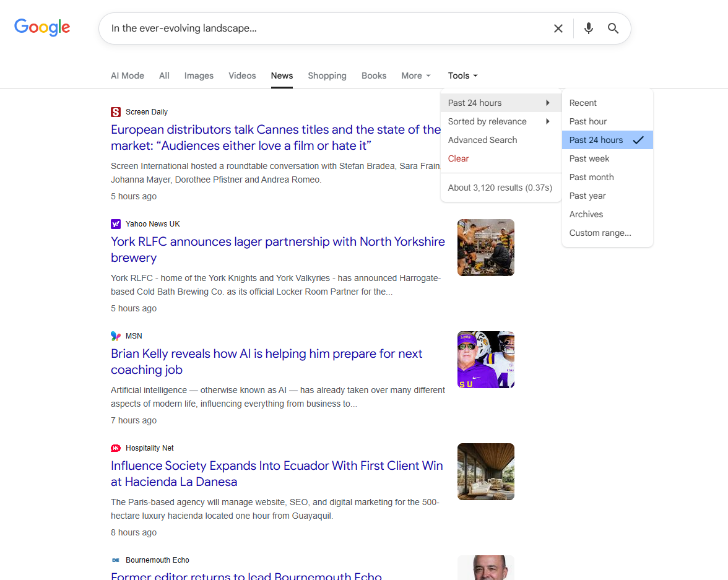The image size is (728, 580).
Task: Click the Yahoo News UK source name
Action: tap(153, 224)
